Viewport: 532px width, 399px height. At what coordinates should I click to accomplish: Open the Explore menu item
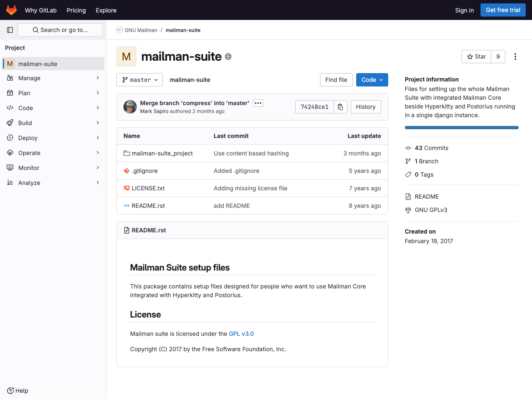(106, 10)
